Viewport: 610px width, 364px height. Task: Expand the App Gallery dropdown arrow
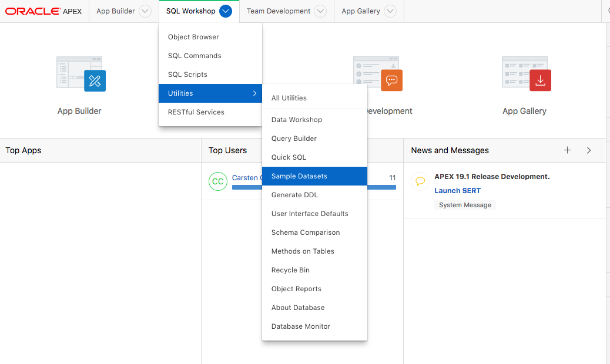click(x=390, y=11)
